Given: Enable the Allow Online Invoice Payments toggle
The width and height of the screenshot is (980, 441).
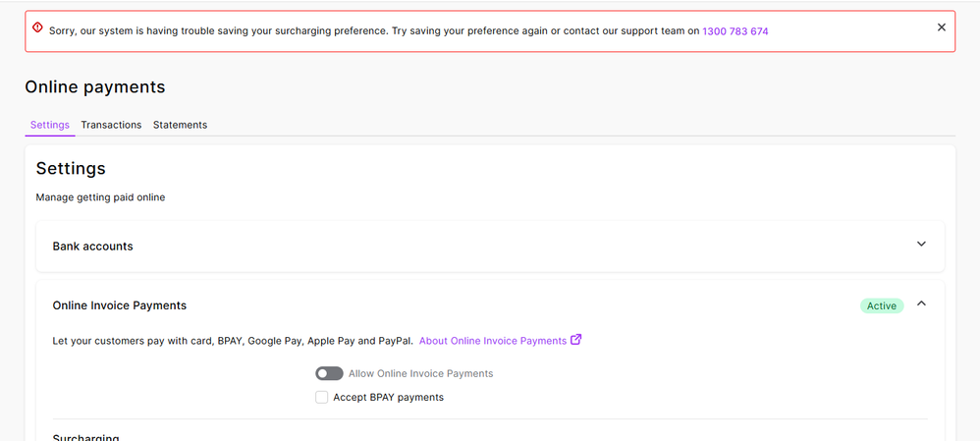Looking at the screenshot, I should tap(329, 373).
